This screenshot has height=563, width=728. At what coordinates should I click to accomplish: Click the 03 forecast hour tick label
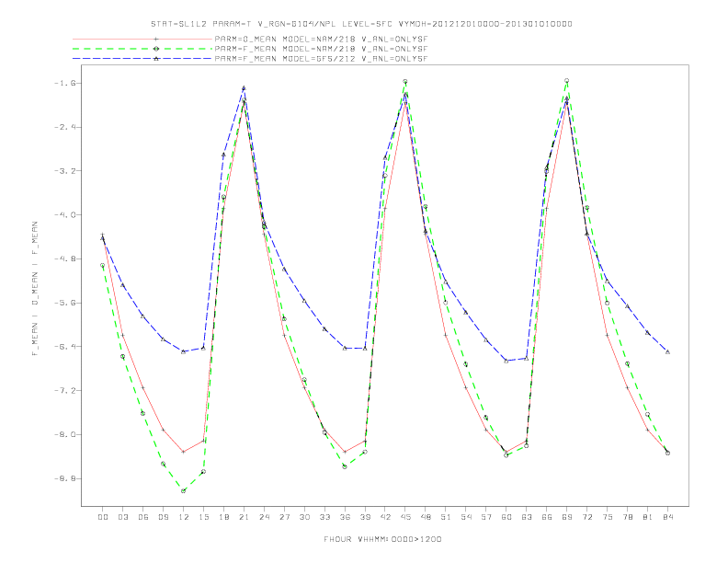[x=122, y=517]
